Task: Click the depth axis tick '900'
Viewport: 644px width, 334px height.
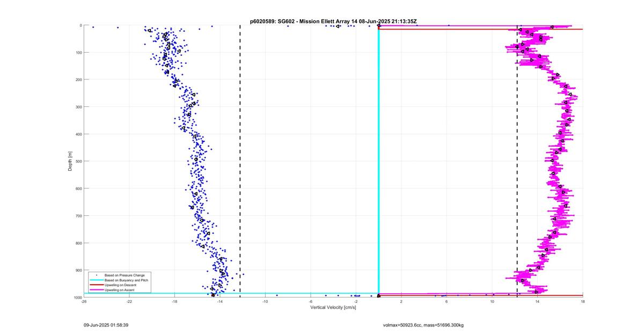Action: click(x=78, y=270)
